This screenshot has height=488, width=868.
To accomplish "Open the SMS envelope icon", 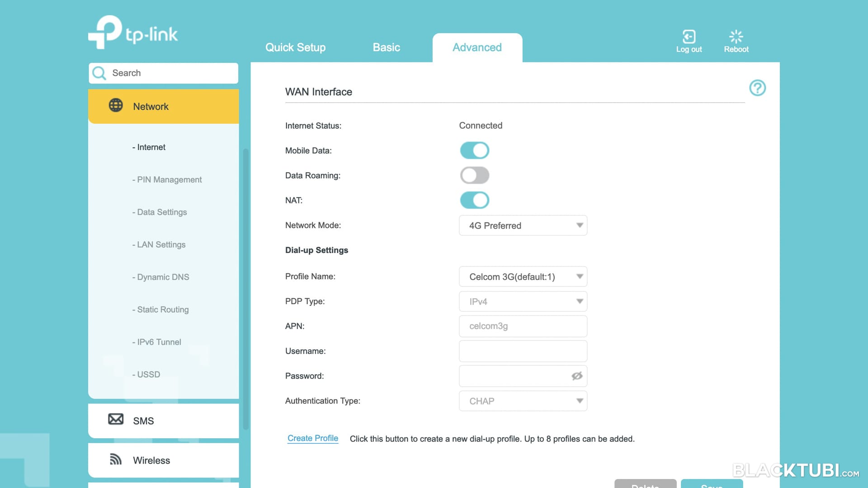I will [116, 419].
